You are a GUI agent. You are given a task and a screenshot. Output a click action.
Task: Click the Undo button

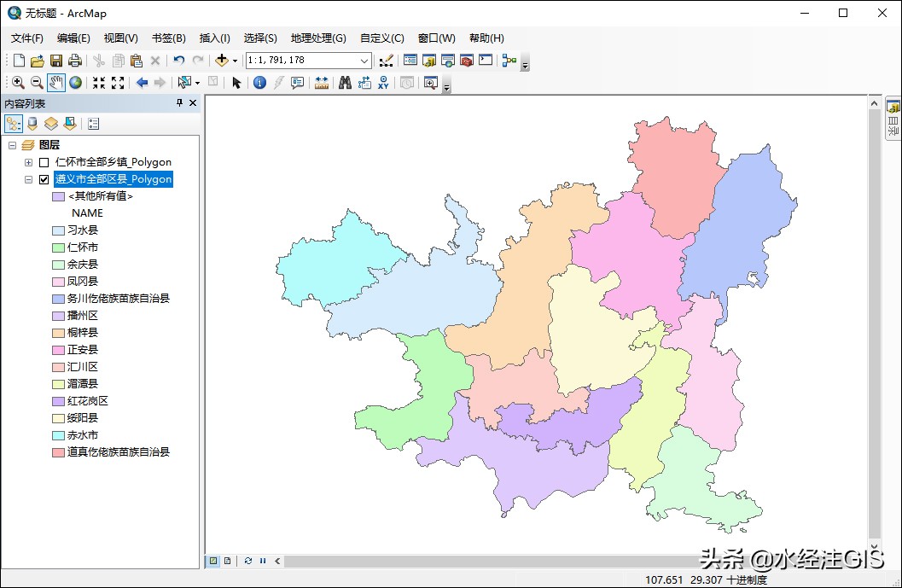click(178, 60)
